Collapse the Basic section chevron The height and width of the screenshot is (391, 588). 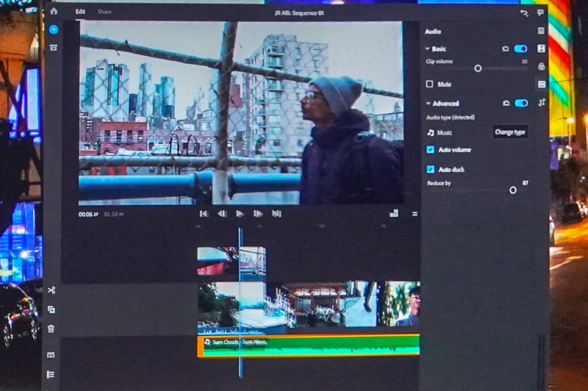point(427,49)
